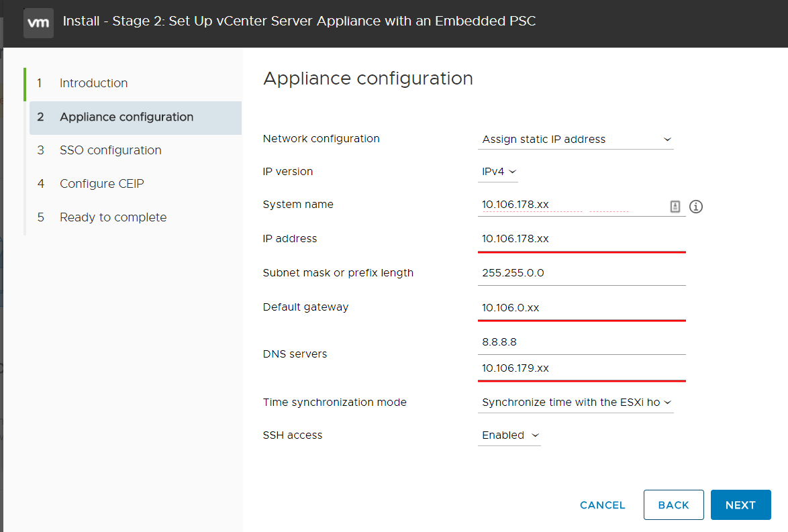Click the BACK button
This screenshot has height=532, width=788.
673,505
